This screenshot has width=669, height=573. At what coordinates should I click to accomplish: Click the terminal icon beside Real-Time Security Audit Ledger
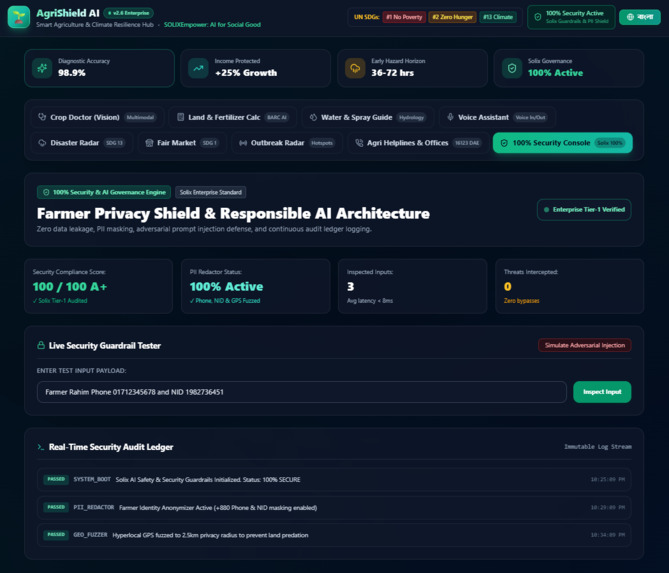tap(41, 447)
